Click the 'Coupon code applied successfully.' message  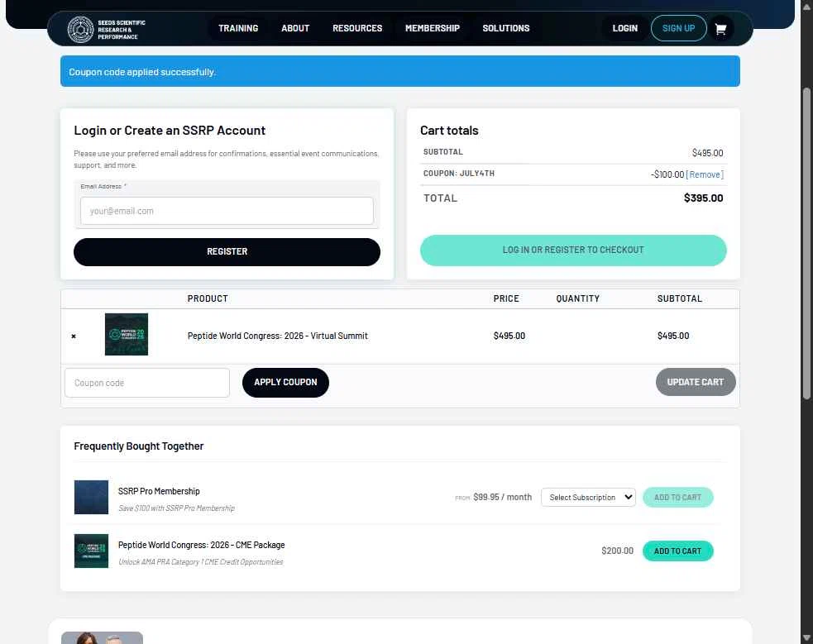coord(142,72)
